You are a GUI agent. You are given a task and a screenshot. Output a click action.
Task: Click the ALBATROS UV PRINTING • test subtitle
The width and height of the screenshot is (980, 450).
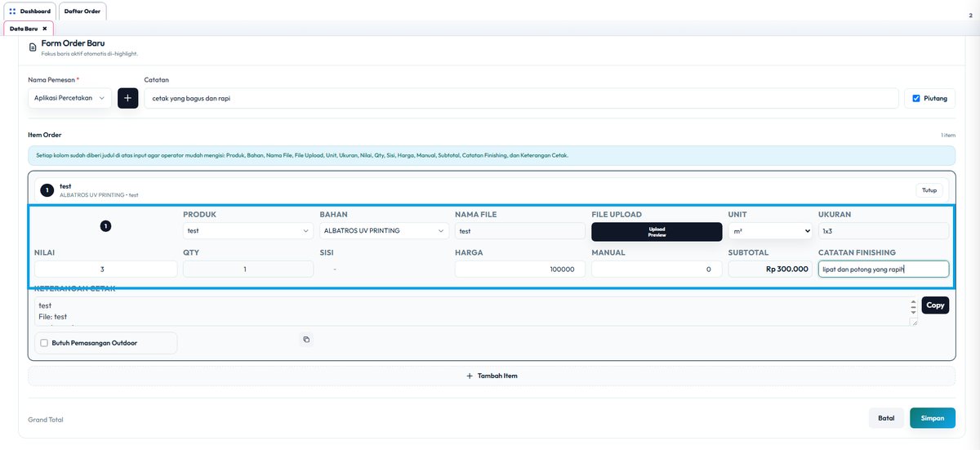99,195
